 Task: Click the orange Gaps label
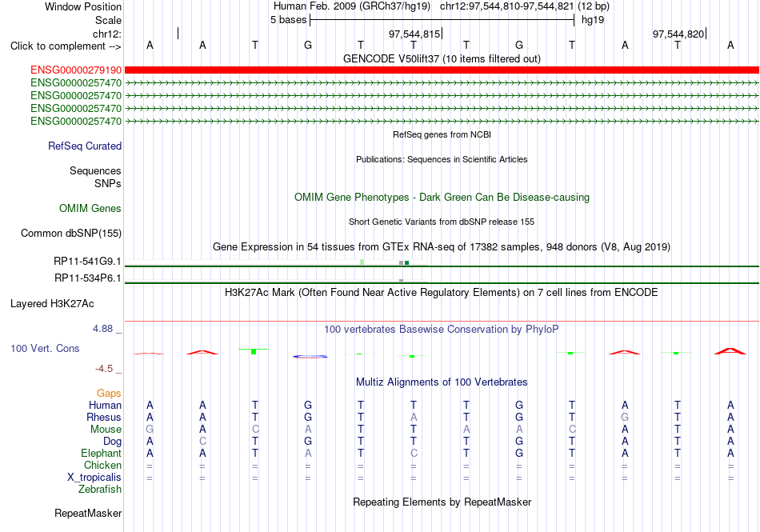pos(109,393)
